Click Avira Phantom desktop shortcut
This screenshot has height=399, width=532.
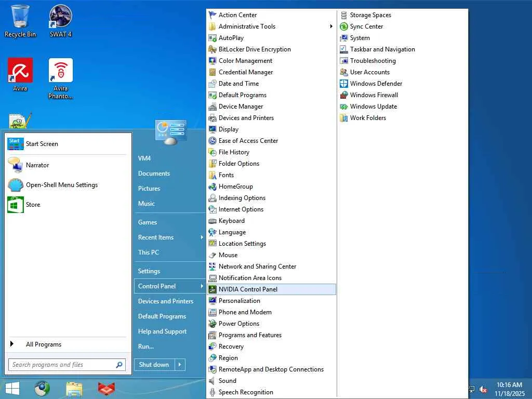pos(61,78)
